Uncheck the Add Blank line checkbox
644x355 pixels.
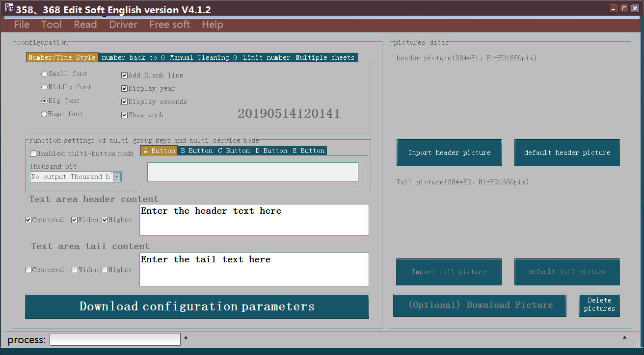[125, 76]
